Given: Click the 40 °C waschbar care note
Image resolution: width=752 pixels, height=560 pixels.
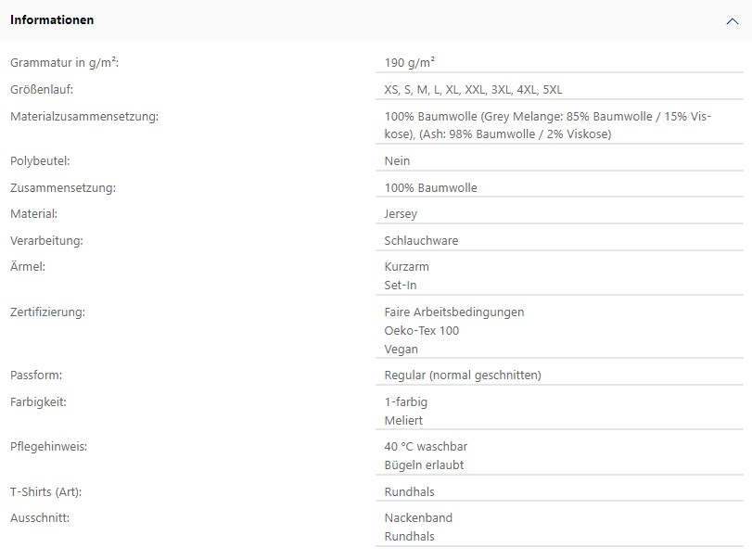Looking at the screenshot, I should click(x=426, y=446).
